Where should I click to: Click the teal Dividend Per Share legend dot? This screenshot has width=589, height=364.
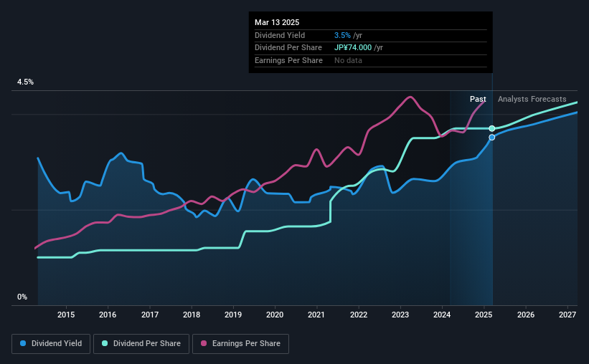[105, 343]
